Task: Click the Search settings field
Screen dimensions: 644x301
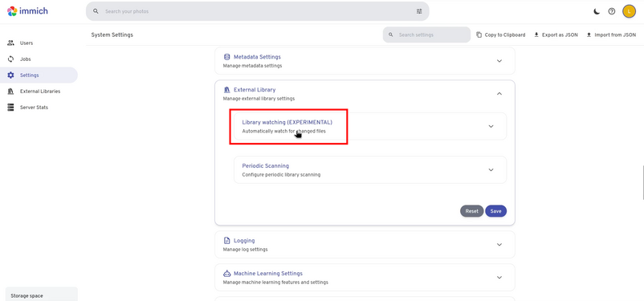Action: (426, 35)
